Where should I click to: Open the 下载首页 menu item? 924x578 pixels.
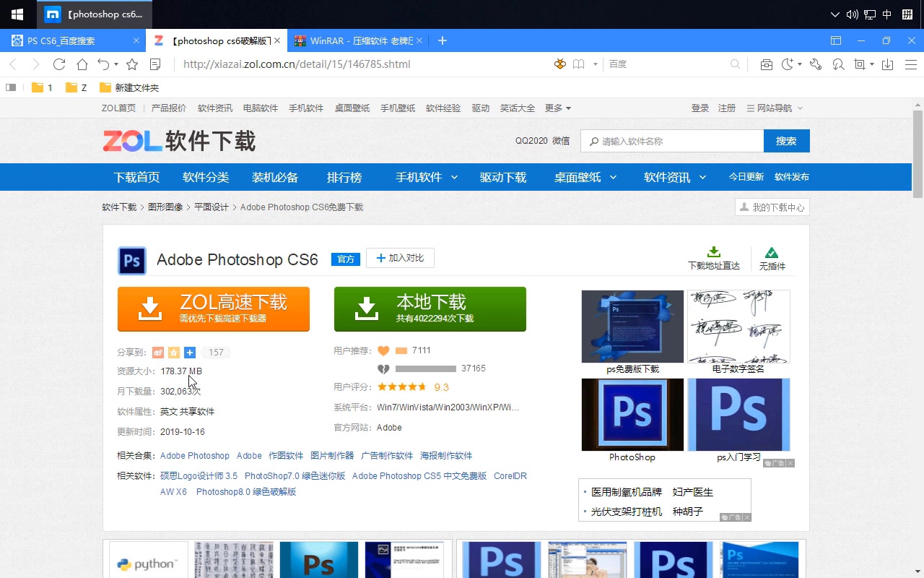click(136, 177)
